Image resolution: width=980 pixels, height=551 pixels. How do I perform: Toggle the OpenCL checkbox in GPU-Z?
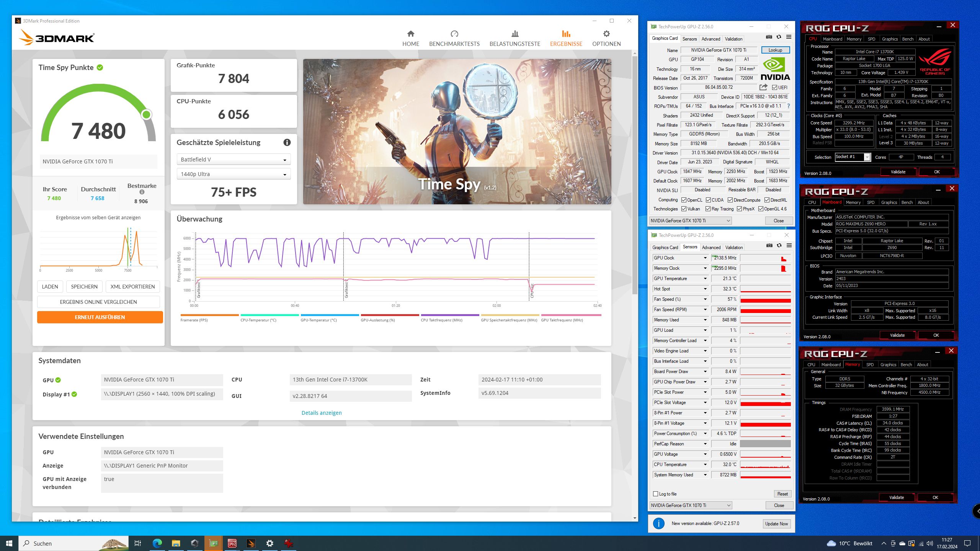(x=684, y=200)
